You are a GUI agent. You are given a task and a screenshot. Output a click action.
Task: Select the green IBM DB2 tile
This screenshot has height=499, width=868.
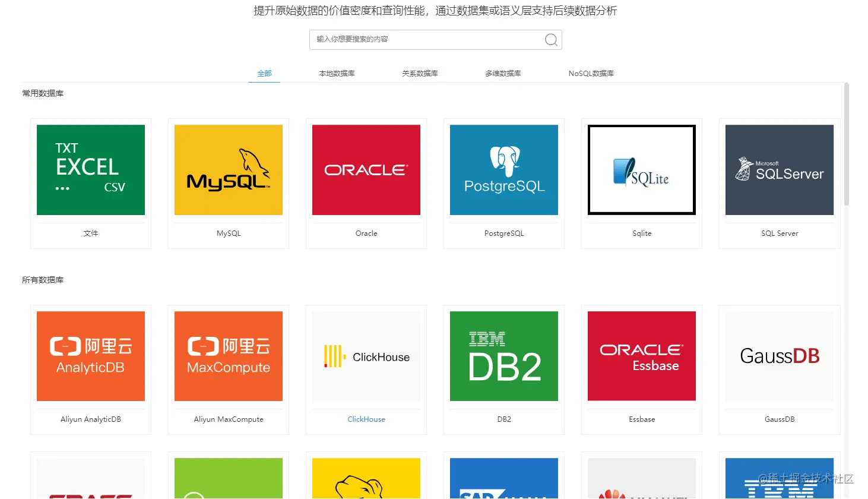[x=504, y=356]
